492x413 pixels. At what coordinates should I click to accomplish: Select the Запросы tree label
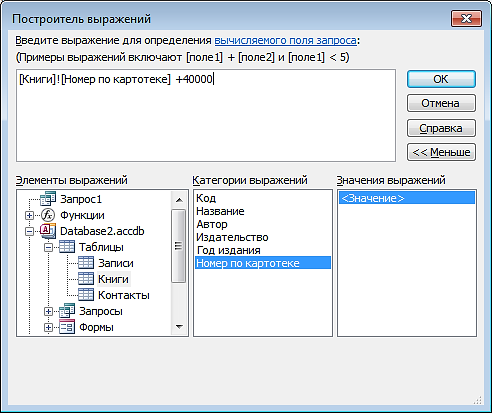coord(101,311)
